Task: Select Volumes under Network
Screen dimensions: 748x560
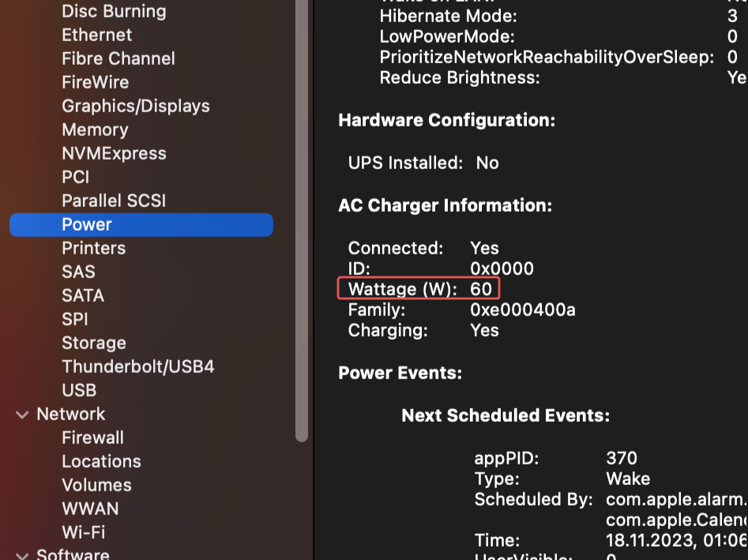Action: pyautogui.click(x=97, y=485)
